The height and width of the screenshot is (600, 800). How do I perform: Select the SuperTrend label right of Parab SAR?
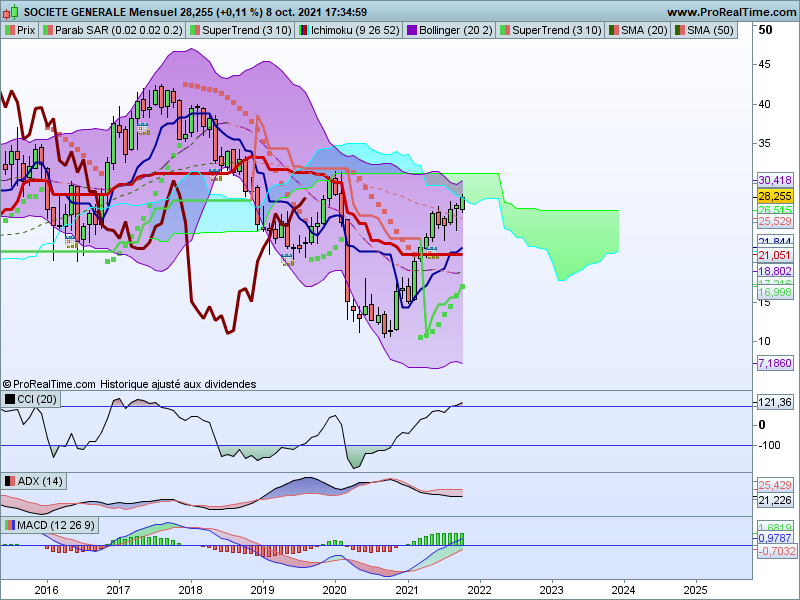click(x=246, y=30)
